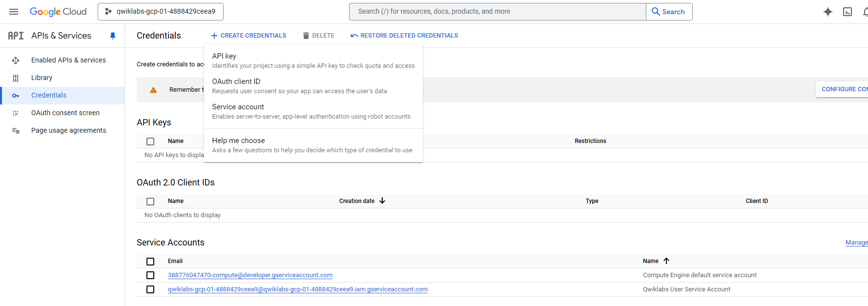Activate Cloud Shell terminal icon
868x306 pixels.
click(847, 12)
